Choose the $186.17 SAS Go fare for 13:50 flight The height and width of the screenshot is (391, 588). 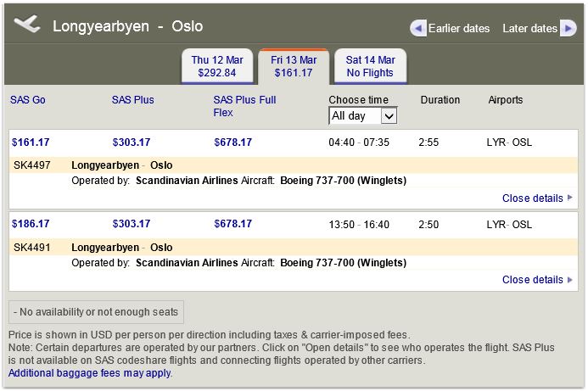pos(31,224)
